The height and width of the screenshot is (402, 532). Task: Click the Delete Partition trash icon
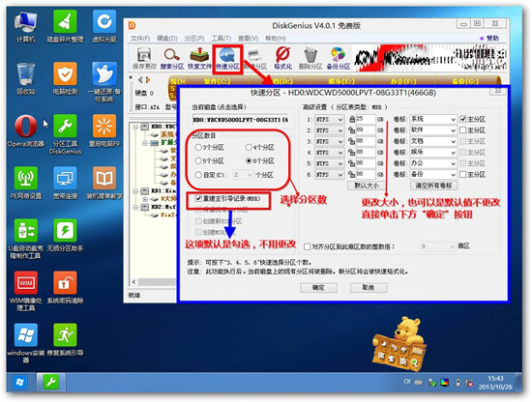click(x=310, y=59)
